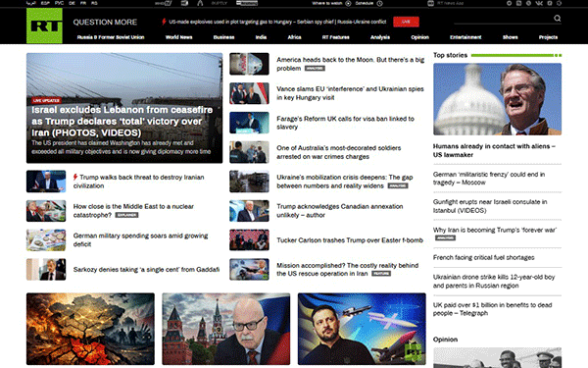Viewport: 588px width, 368px height.
Task: Click the green RT logo
Action: coord(44,26)
